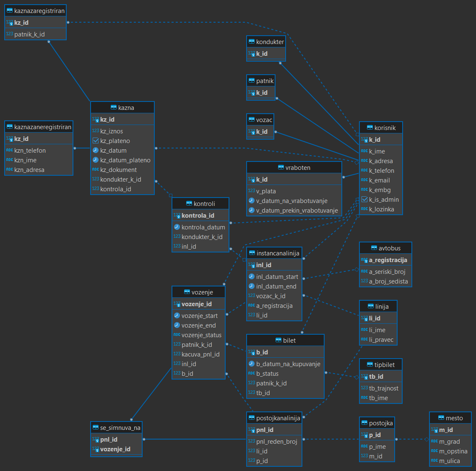Screen dimensions: 476x471
Task: Click the table icon beside korisnik title
Action: pos(369,128)
